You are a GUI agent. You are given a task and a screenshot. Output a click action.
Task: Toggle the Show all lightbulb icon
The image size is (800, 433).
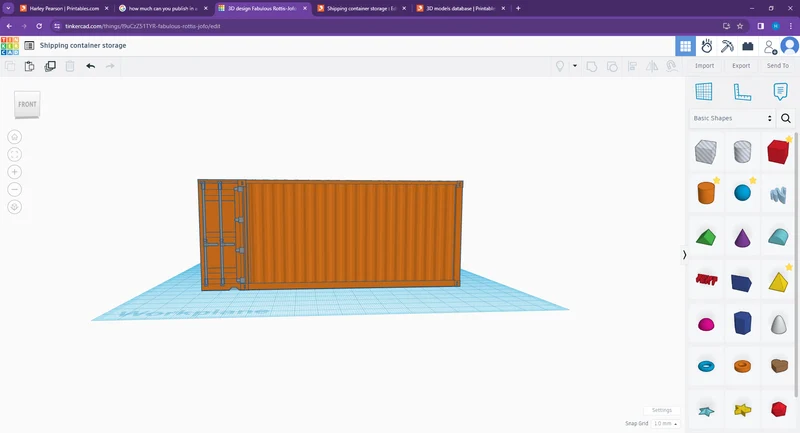tap(560, 66)
